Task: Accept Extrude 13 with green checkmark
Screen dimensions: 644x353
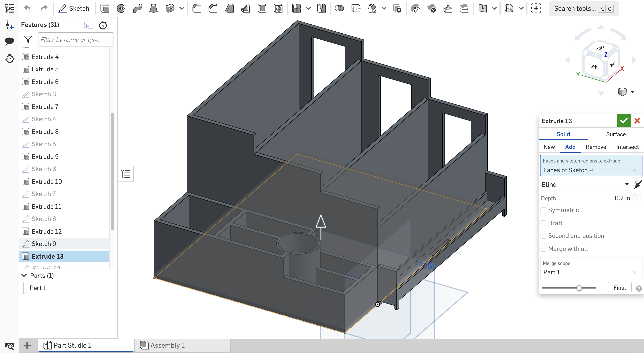Action: click(x=624, y=121)
